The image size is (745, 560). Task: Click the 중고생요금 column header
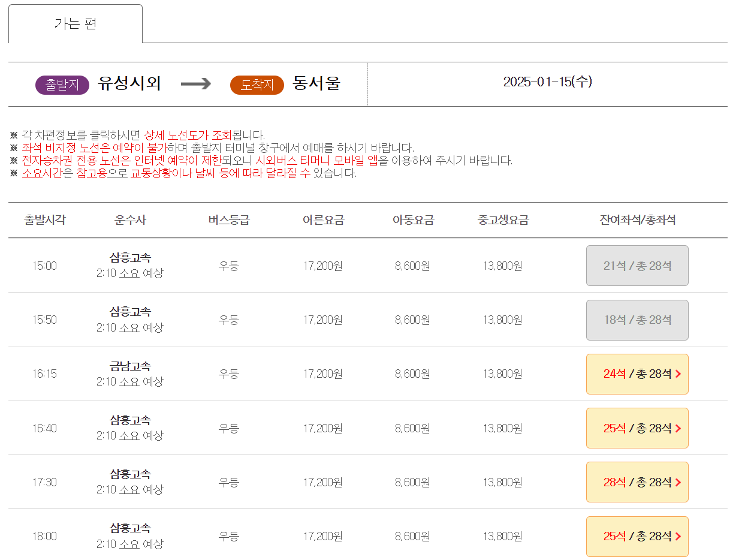click(x=503, y=220)
